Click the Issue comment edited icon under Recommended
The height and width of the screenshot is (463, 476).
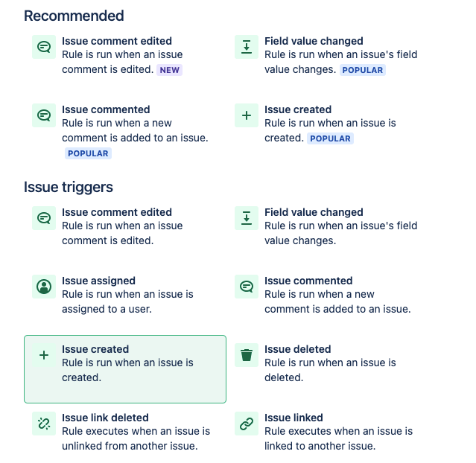(x=44, y=47)
